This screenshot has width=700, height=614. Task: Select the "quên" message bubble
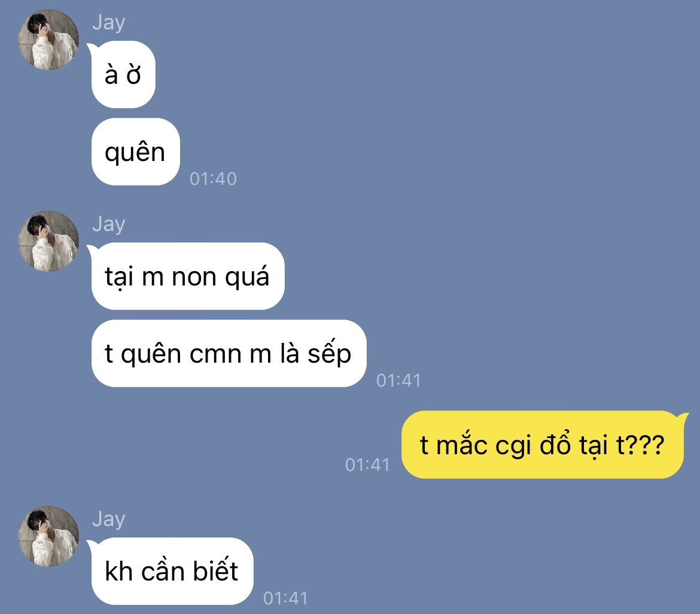tap(135, 152)
